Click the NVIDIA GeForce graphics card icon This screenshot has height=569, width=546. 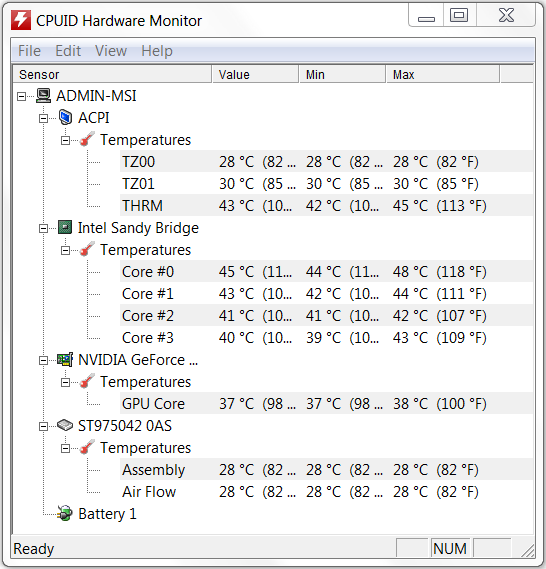pyautogui.click(x=65, y=360)
